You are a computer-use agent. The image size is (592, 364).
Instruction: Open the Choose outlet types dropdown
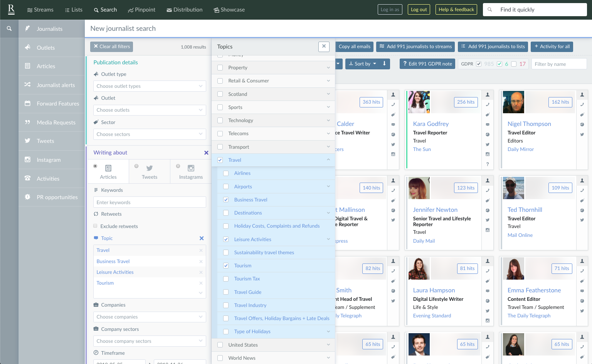[x=150, y=86]
